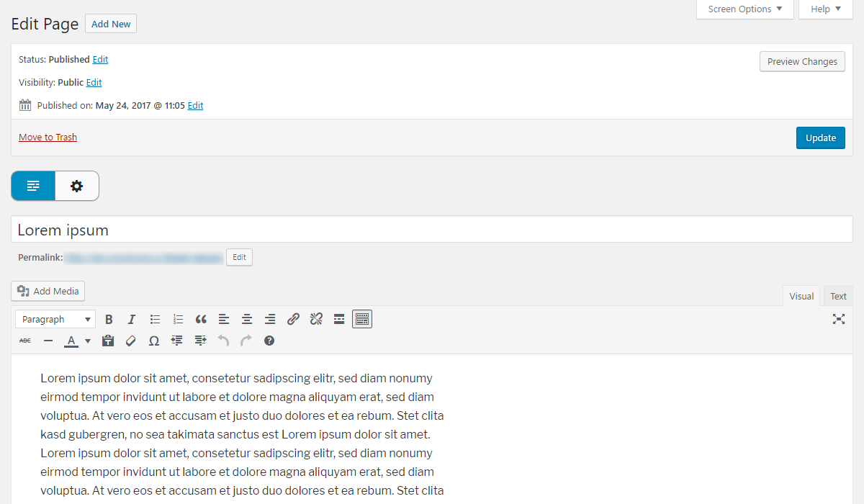Click the Add New button

[x=111, y=24]
